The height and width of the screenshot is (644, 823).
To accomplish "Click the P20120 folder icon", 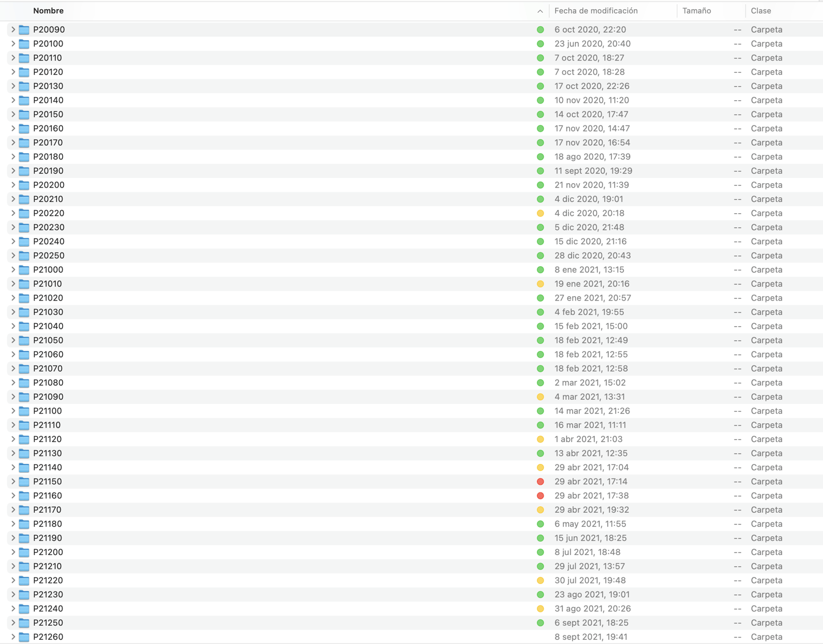I will pyautogui.click(x=24, y=72).
